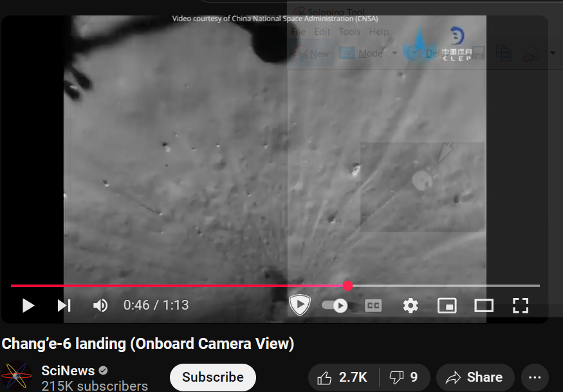Click the video title Chang'e-6 landing text

(x=147, y=344)
